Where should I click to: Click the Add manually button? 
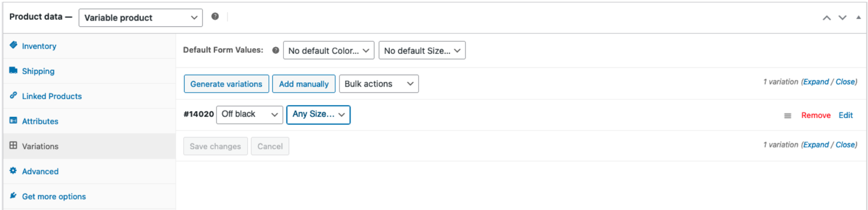(x=304, y=84)
